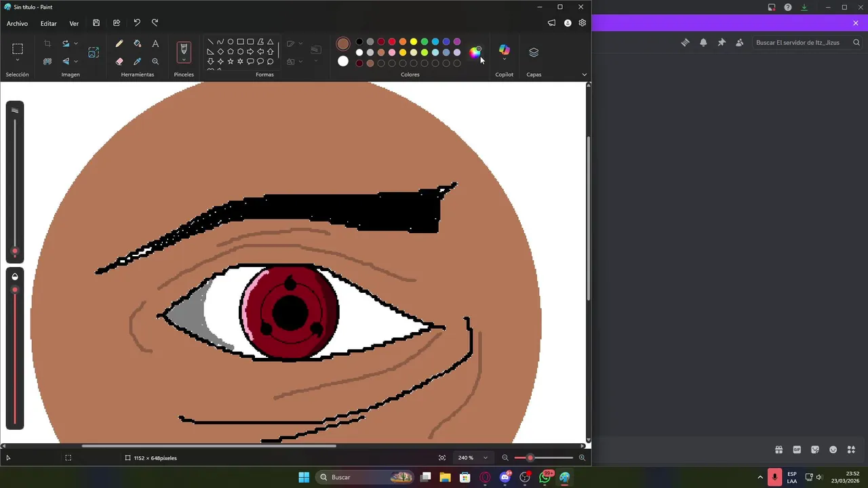Select the Right arrow shape

pyautogui.click(x=250, y=52)
